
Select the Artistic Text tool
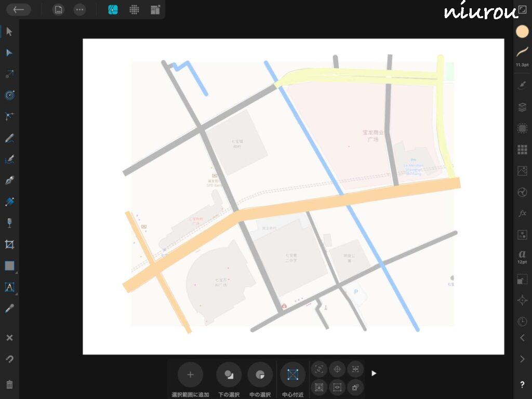click(9, 287)
